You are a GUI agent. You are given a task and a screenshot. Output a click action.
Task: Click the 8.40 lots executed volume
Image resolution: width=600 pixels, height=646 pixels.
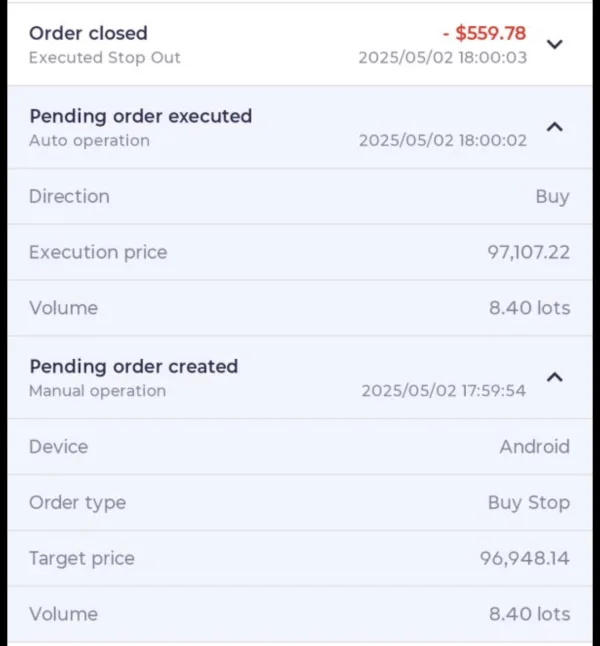click(529, 308)
